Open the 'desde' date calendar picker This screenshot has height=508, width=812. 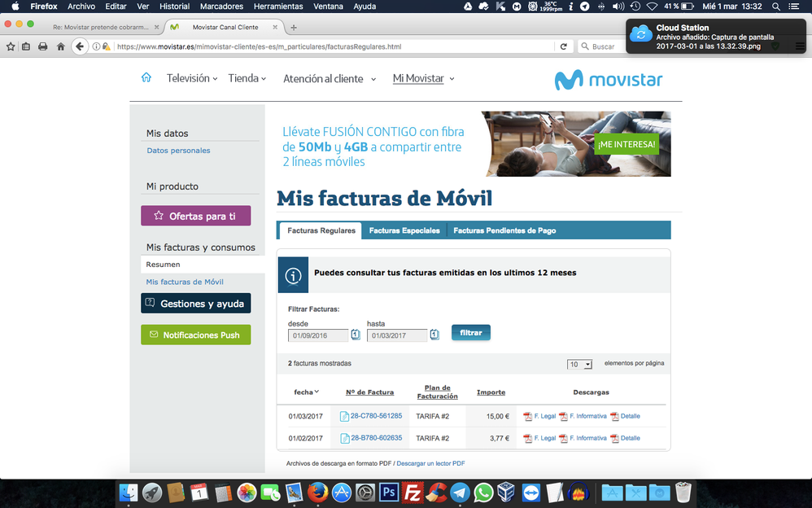pos(356,335)
